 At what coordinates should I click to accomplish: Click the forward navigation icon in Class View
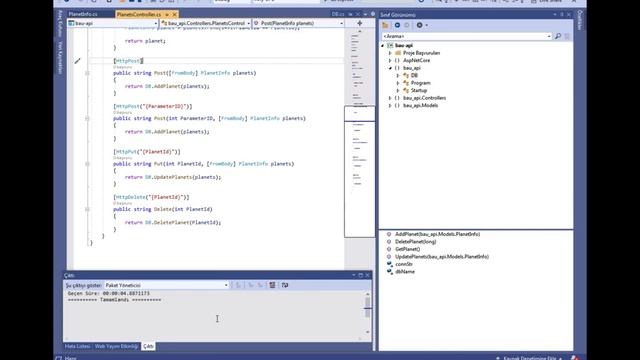point(407,25)
